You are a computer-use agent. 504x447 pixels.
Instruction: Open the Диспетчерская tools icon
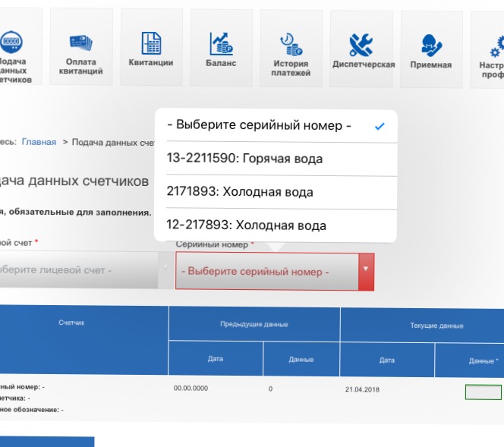pos(362,45)
